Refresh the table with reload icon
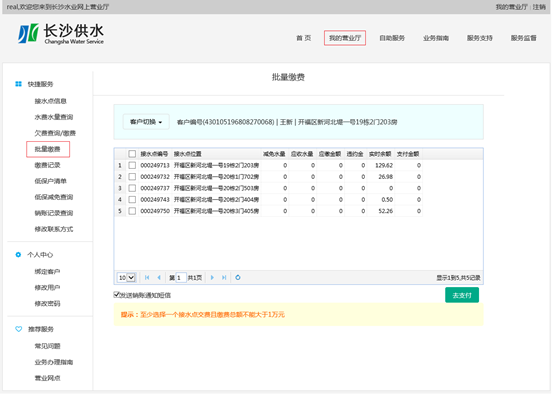Image resolution: width=553 pixels, height=395 pixels. point(238,278)
